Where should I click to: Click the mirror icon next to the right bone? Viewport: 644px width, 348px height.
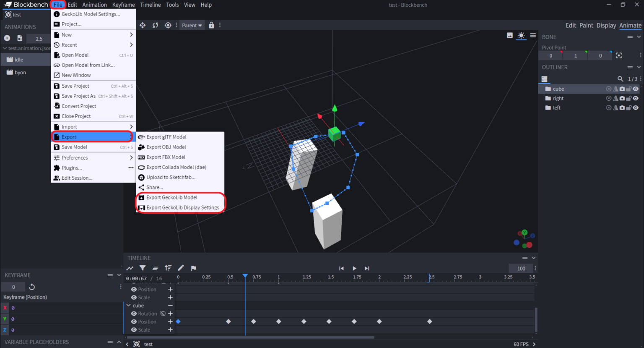tap(615, 98)
